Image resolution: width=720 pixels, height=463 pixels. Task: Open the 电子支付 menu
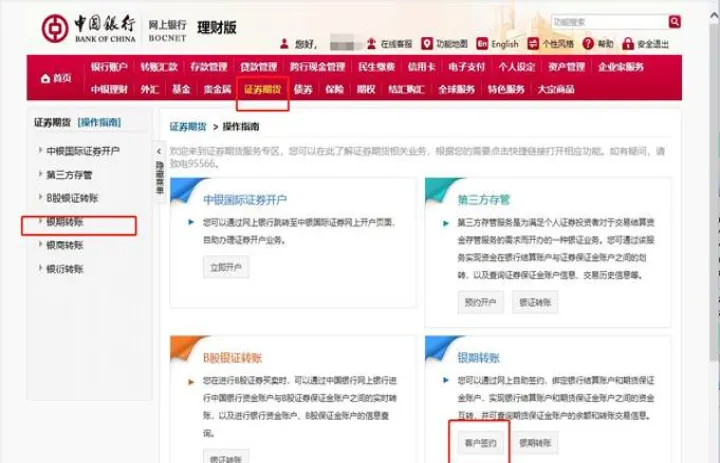(x=467, y=67)
